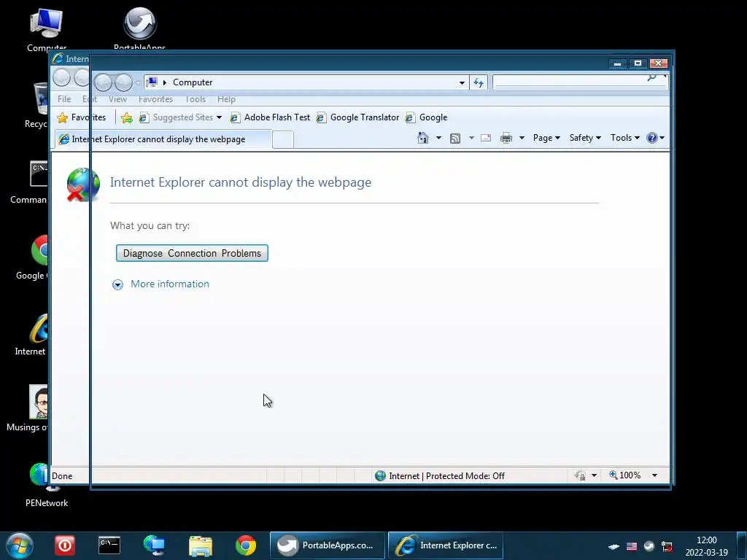Select the Command Prompt desktop icon
Image resolution: width=747 pixels, height=560 pixels.
point(29,182)
